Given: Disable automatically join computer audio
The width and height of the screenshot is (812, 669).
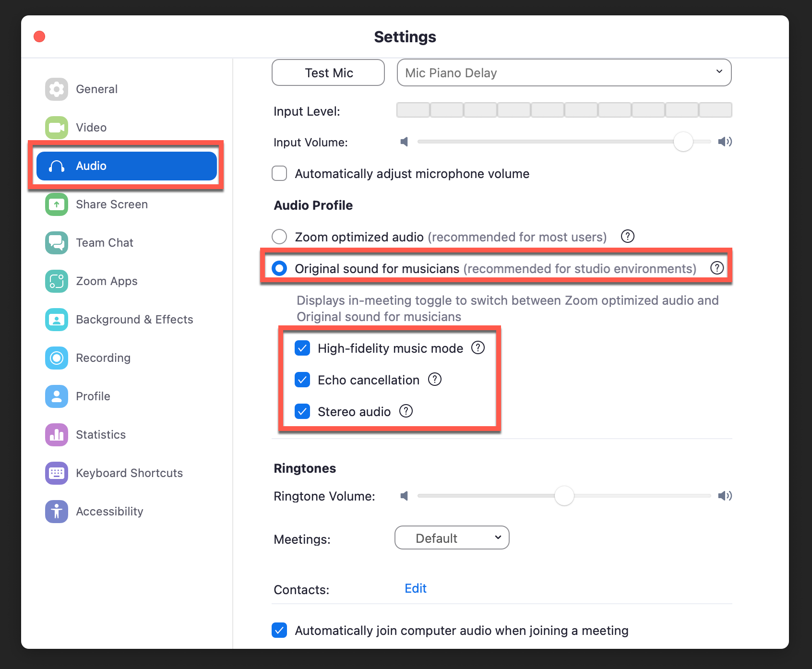Looking at the screenshot, I should tap(279, 630).
